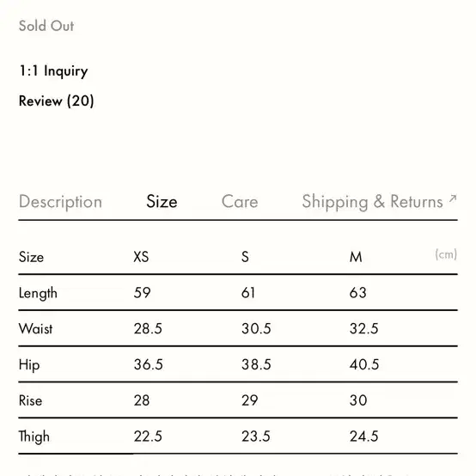
Task: Click the (cm) unit label
Action: 446,254
